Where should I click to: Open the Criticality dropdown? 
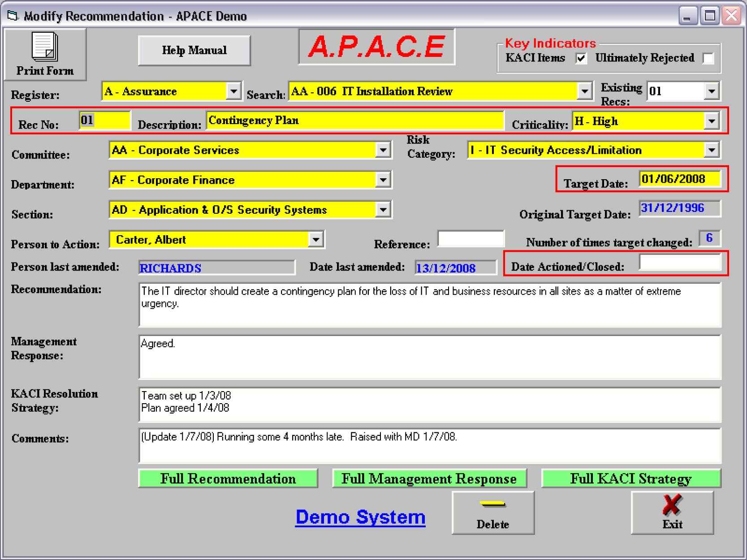712,121
